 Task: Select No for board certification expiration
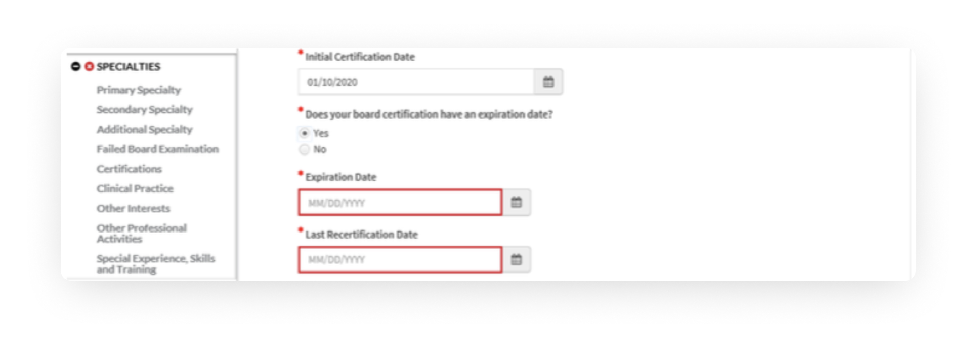[304, 149]
